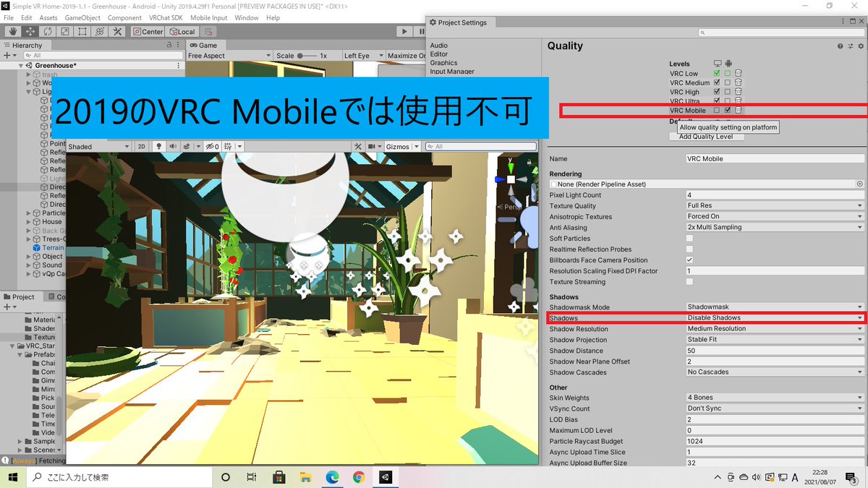Click the scene orientation gizmo center cube

(x=511, y=179)
